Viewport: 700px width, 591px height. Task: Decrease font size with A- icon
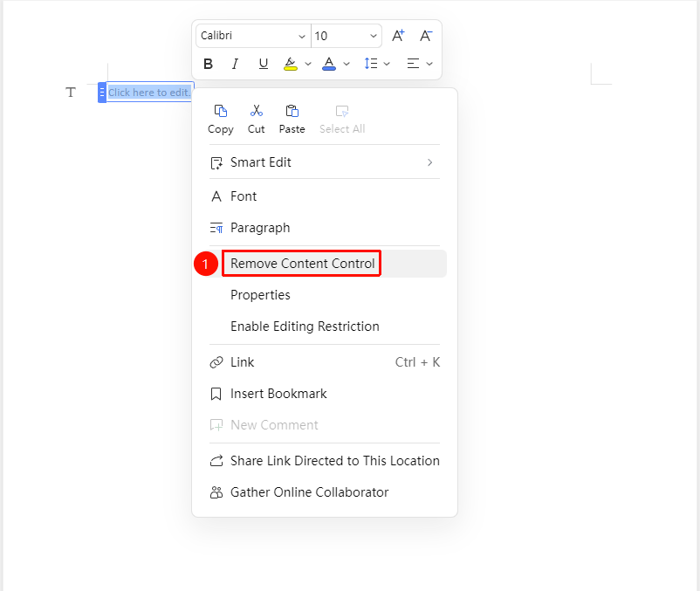(426, 36)
